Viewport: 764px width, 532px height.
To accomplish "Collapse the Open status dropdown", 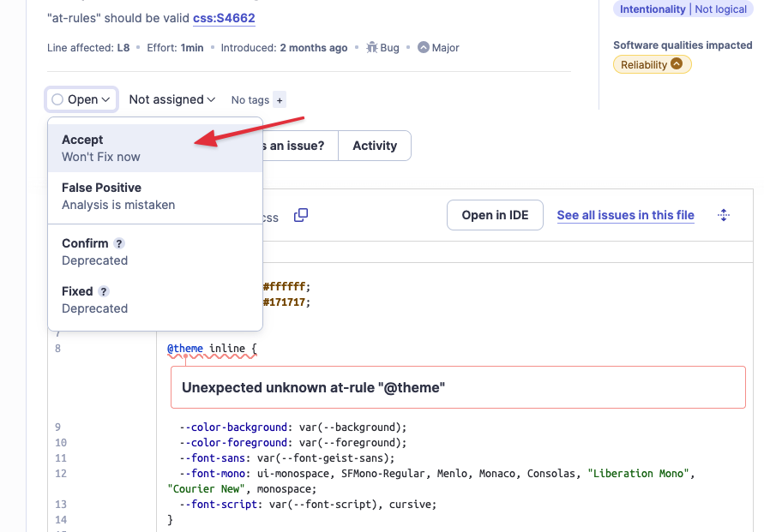I will coord(82,100).
